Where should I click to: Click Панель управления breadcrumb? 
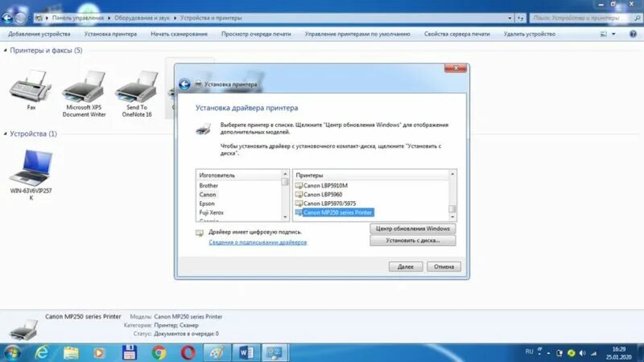pos(77,18)
